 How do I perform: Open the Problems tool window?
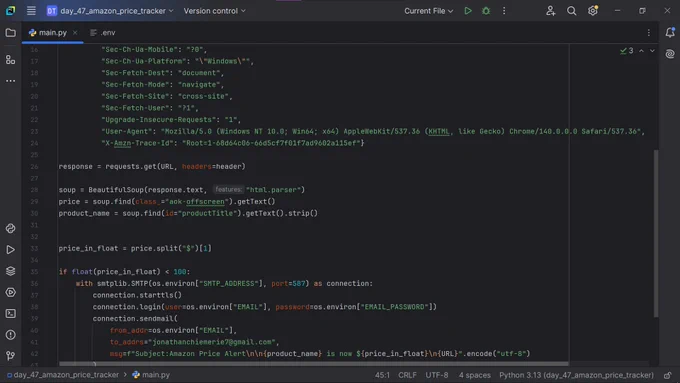pos(10,335)
